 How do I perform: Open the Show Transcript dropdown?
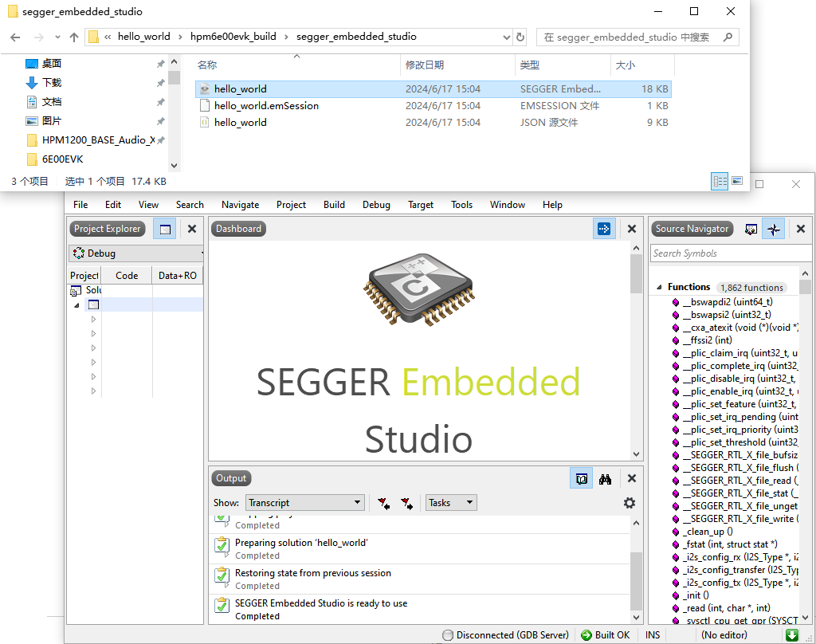(304, 503)
